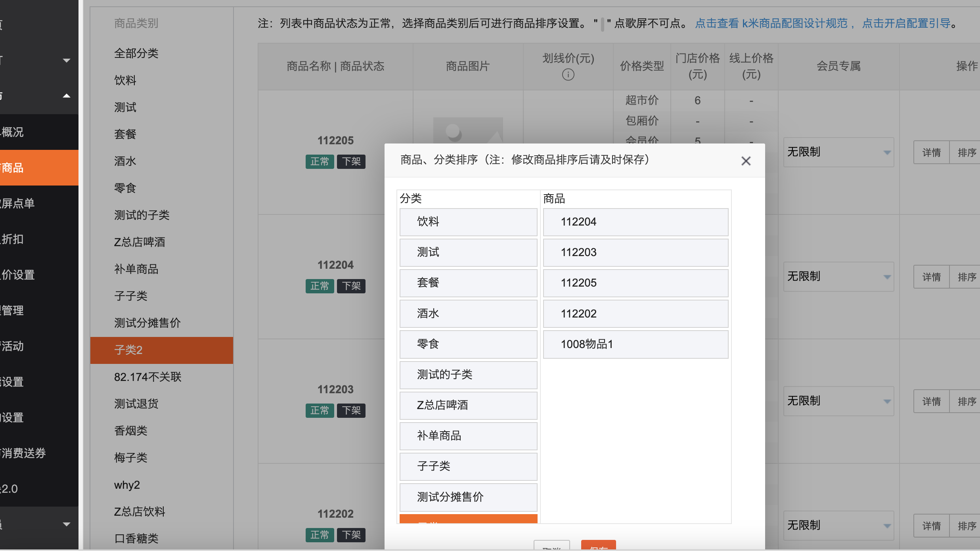Click the product image placeholder for 112205

468,130
